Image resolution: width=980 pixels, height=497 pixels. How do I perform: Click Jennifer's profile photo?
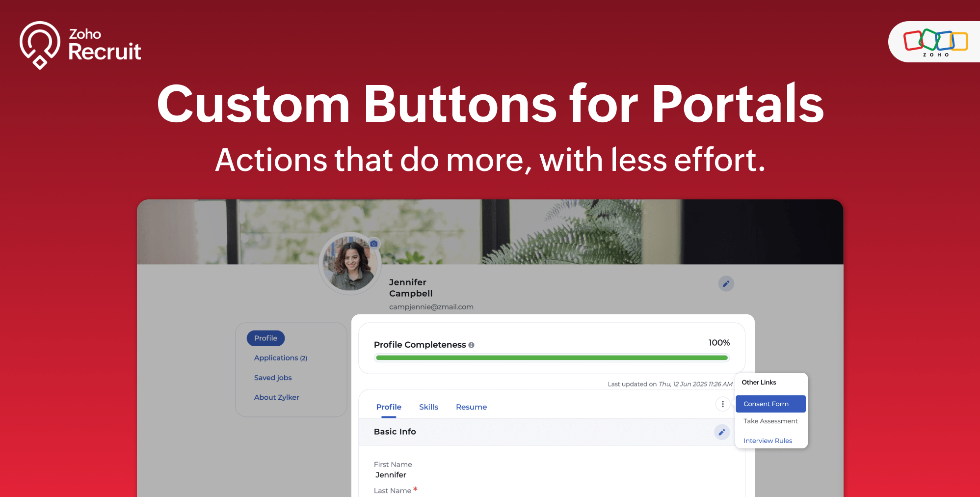pyautogui.click(x=350, y=263)
